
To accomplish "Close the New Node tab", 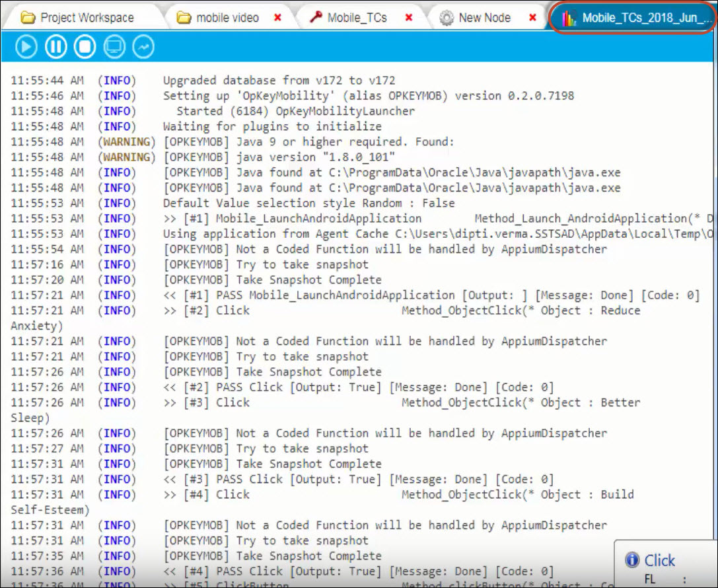I will (532, 18).
